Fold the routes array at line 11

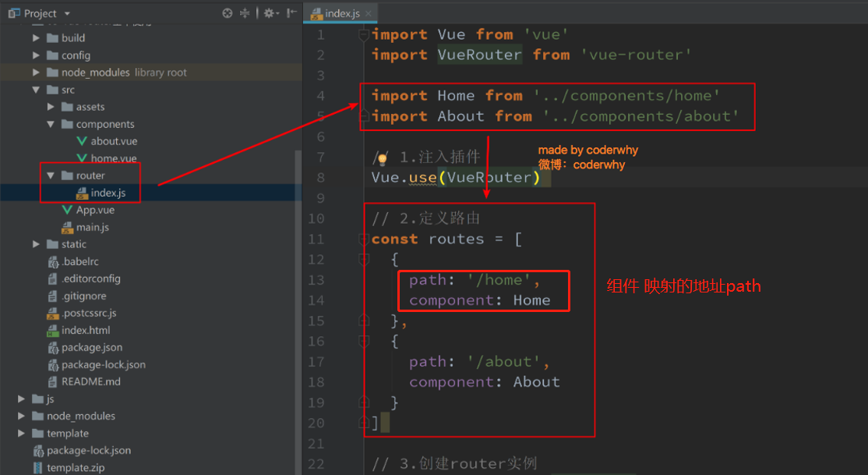pyautogui.click(x=364, y=239)
